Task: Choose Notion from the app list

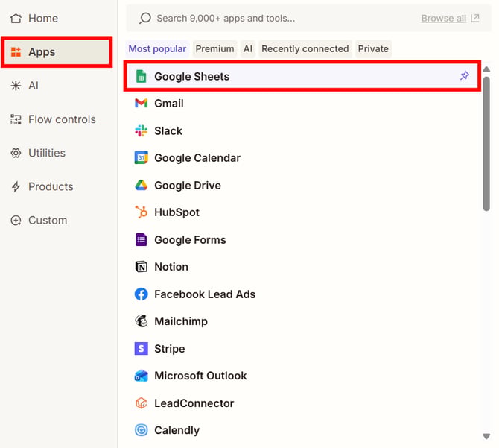Action: [302, 267]
